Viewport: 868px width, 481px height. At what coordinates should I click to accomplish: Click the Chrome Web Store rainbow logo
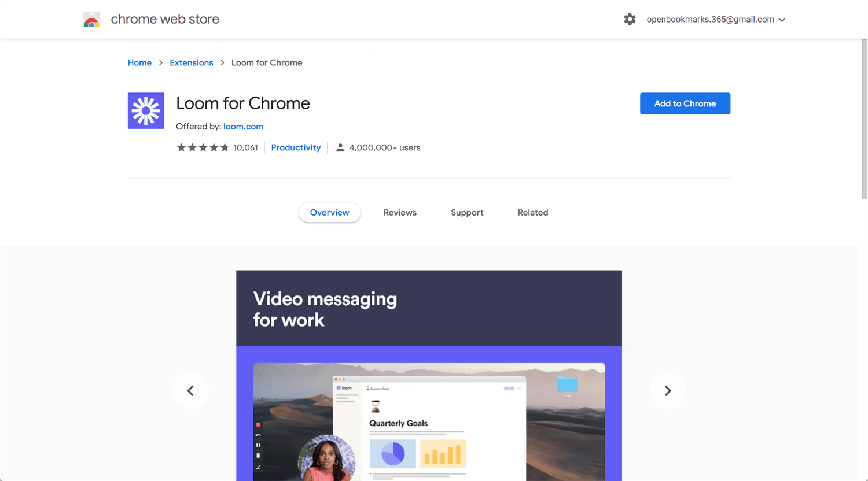[x=91, y=20]
